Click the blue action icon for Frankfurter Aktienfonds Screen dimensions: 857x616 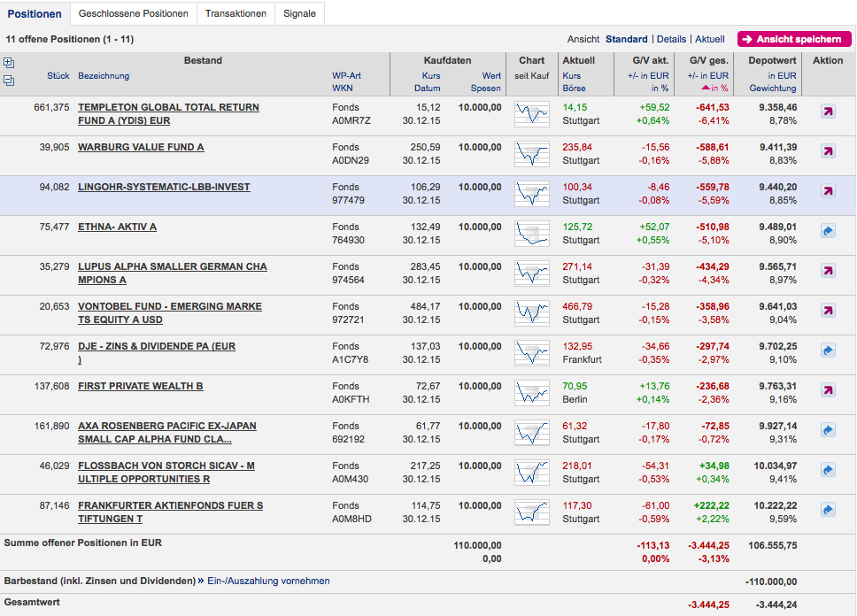828,510
